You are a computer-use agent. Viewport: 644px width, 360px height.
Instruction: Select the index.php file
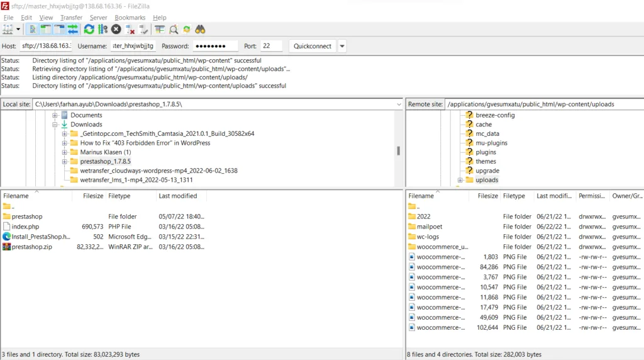(x=104, y=227)
